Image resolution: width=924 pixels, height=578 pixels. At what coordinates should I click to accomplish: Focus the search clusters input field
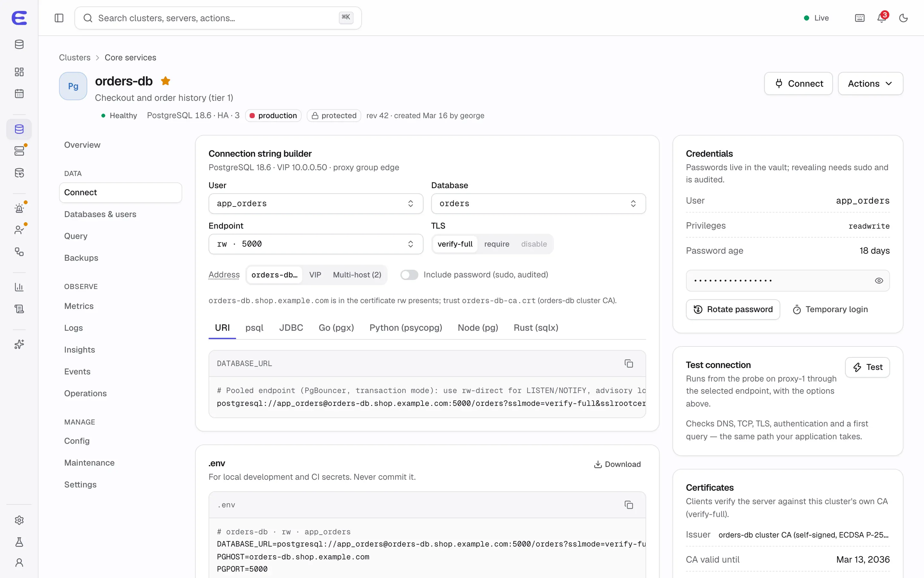tap(218, 18)
